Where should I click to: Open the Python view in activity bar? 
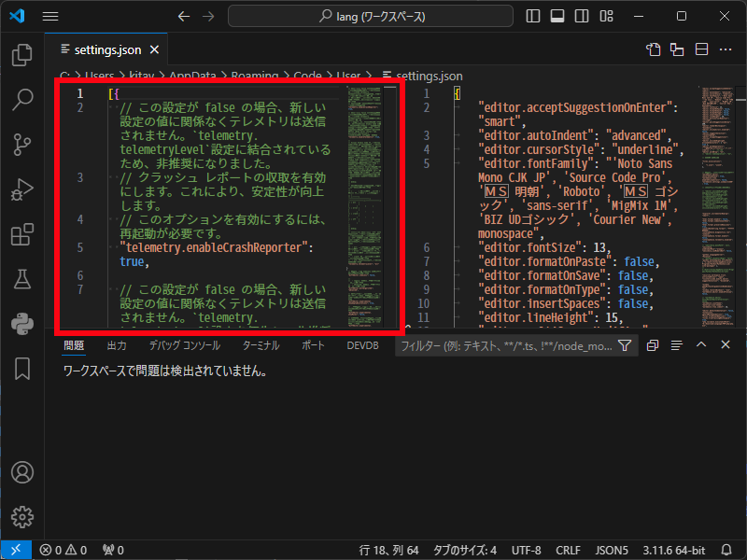pyautogui.click(x=21, y=324)
